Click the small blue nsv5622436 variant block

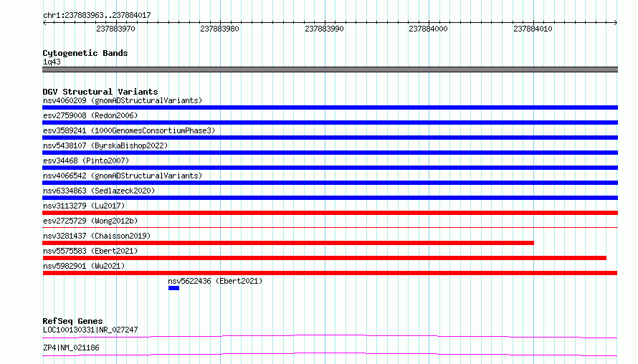(173, 288)
